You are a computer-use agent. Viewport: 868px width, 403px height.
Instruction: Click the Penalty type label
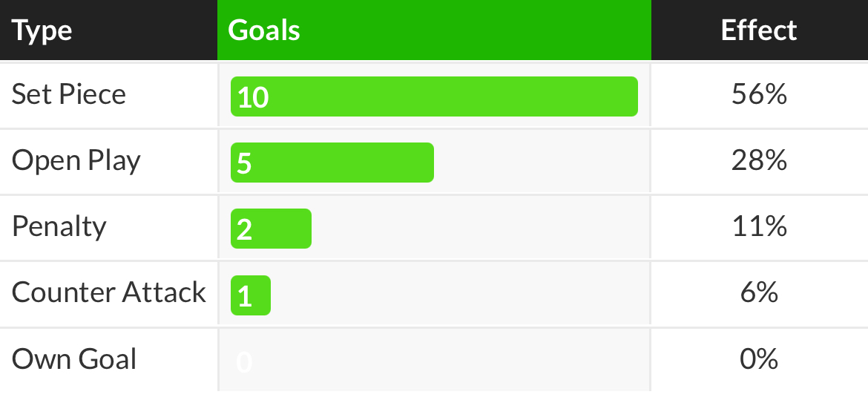click(59, 226)
